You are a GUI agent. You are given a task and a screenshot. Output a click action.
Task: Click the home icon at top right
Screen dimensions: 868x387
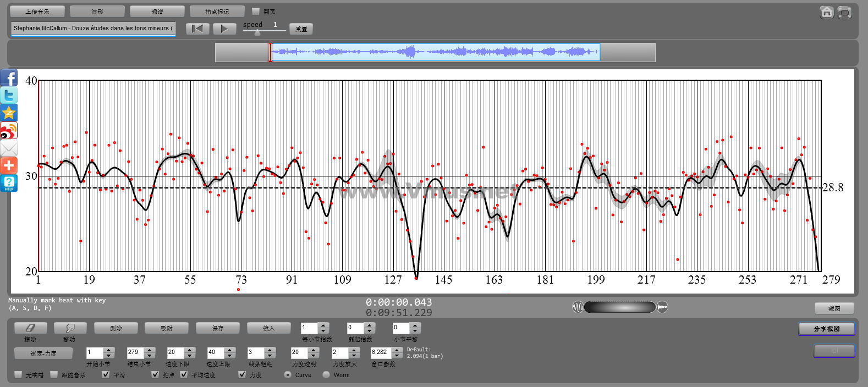click(826, 12)
